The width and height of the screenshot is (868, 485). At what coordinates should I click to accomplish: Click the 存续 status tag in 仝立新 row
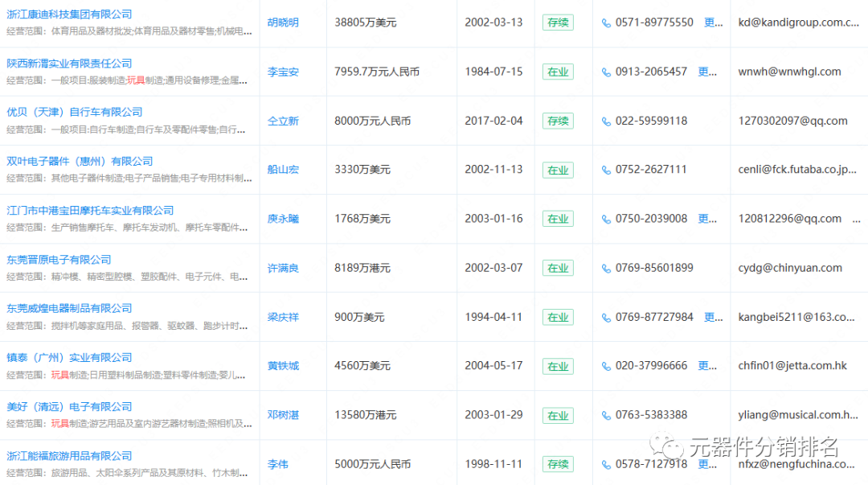click(x=558, y=121)
